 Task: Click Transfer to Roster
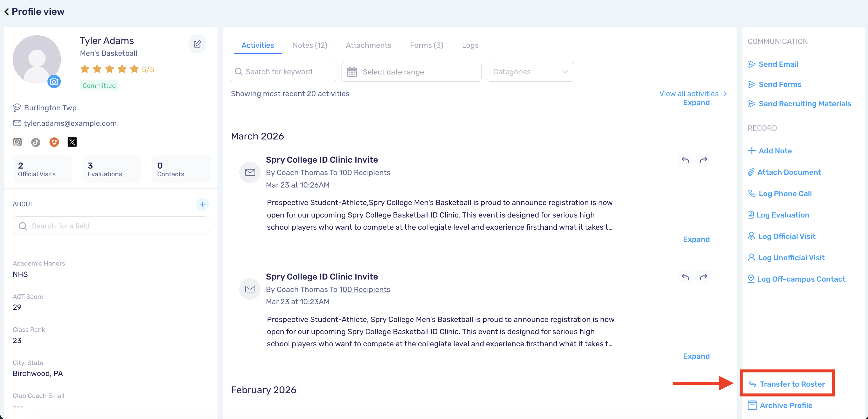pyautogui.click(x=787, y=384)
